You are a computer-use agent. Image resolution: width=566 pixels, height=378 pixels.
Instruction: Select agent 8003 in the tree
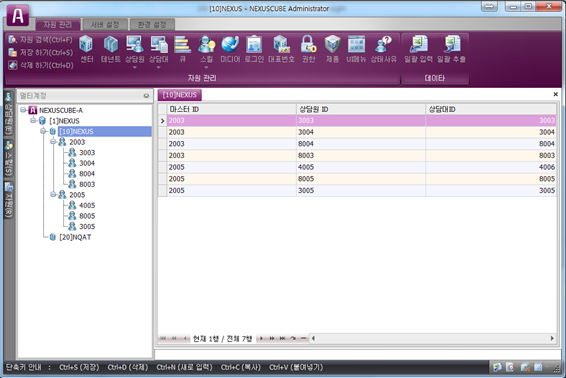(87, 184)
